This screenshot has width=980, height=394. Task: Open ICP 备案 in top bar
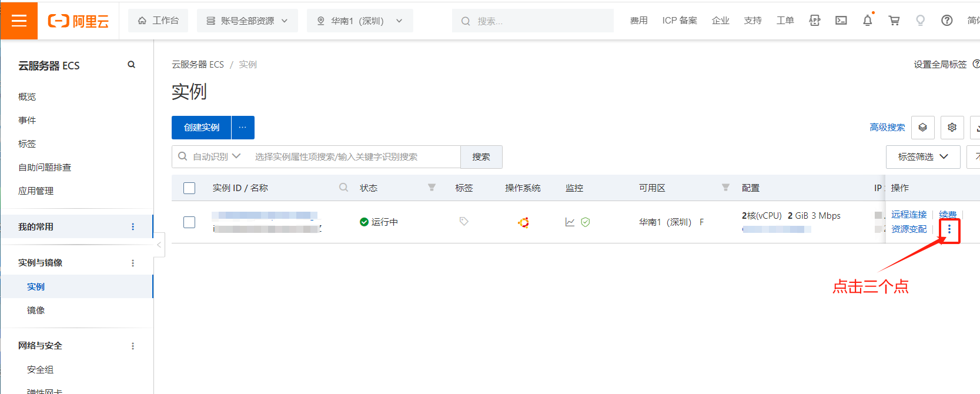[680, 21]
